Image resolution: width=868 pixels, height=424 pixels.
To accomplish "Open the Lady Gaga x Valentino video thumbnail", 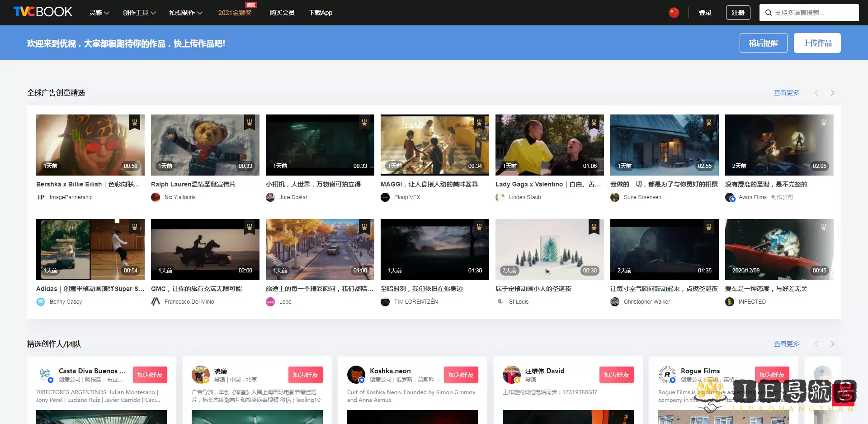I will tap(549, 145).
